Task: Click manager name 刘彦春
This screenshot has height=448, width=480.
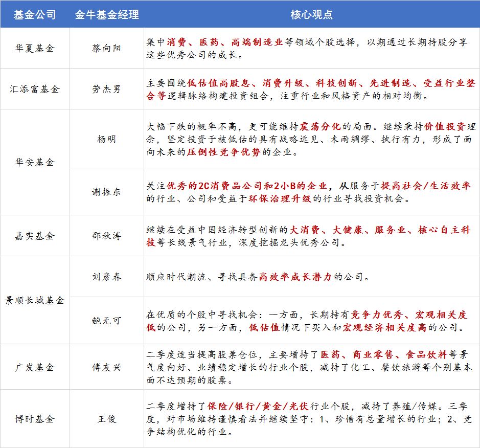Action: 106,277
